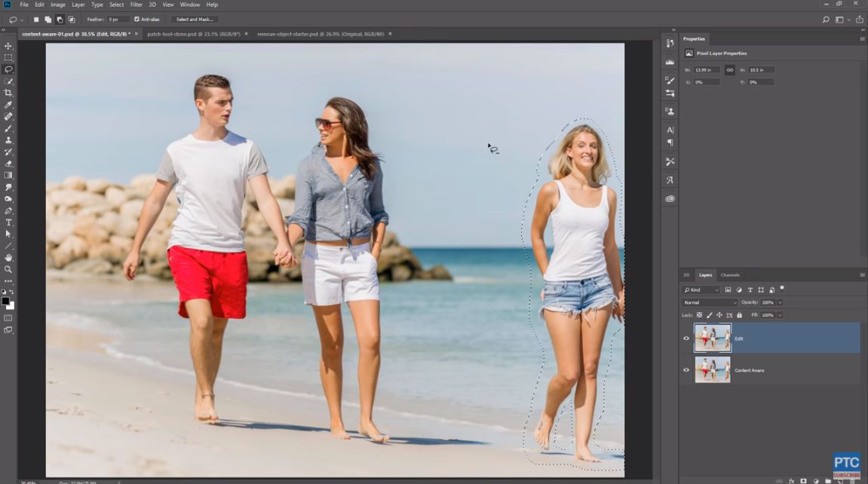Hide the Content Aware layer
The image size is (868, 484).
click(686, 370)
